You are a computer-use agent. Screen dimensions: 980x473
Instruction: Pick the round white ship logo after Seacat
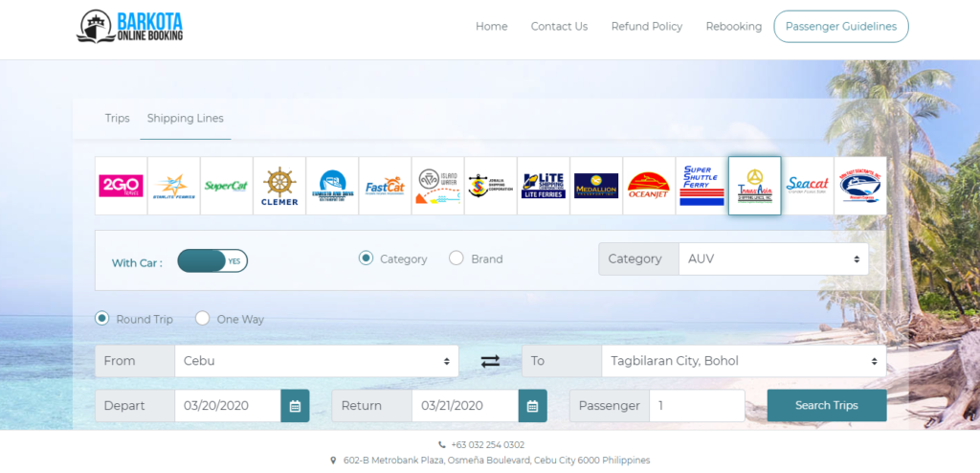860,186
